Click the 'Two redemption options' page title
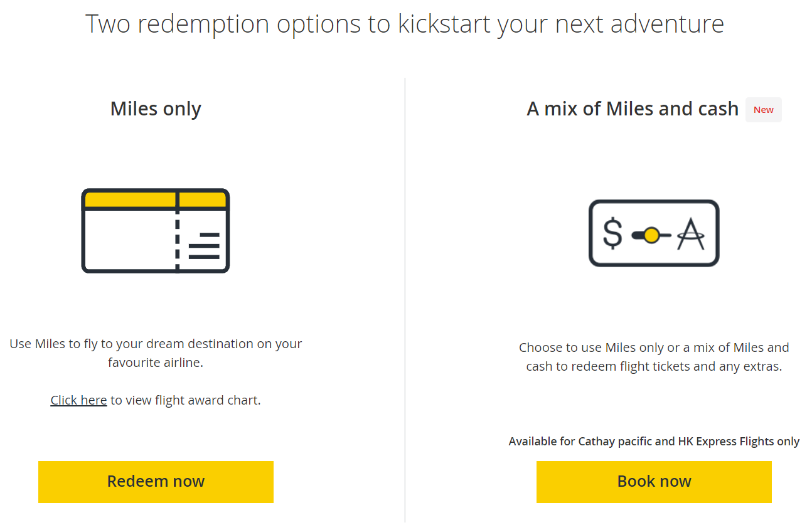 pos(405,24)
